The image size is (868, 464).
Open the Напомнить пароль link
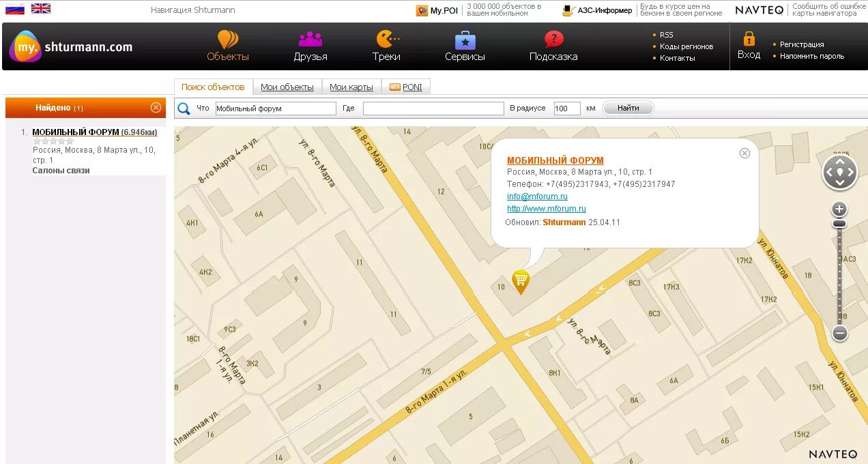pyautogui.click(x=812, y=56)
